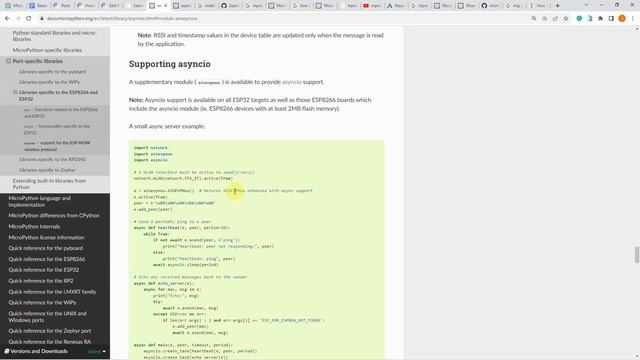Open Quick reference for the Renesas RA
This screenshot has height=360, width=640.
click(50, 342)
